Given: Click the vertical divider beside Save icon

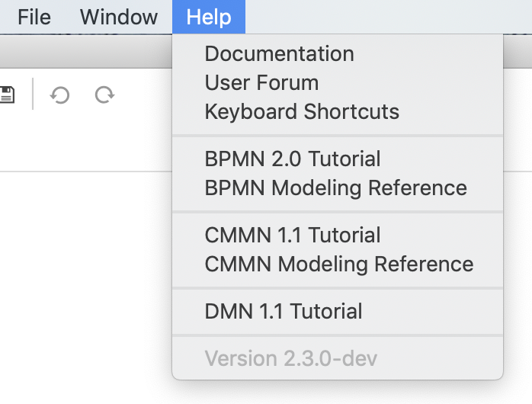Looking at the screenshot, I should [x=33, y=94].
